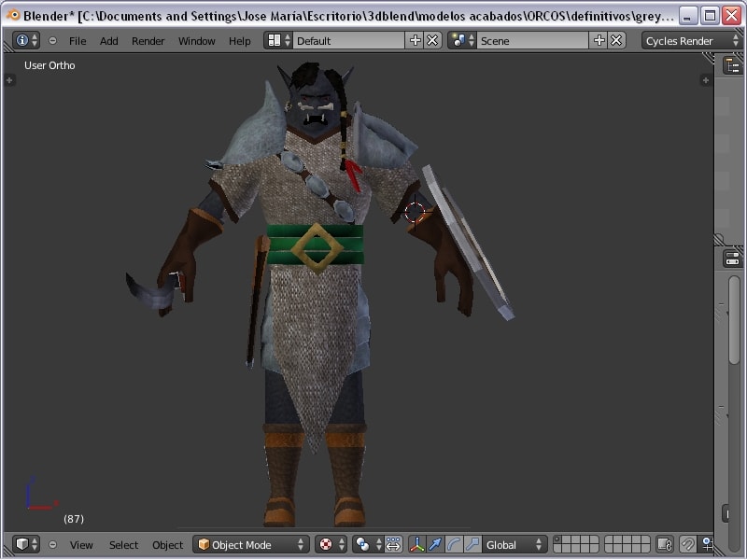Add a new scene
The width and height of the screenshot is (747, 560).
pyautogui.click(x=599, y=40)
